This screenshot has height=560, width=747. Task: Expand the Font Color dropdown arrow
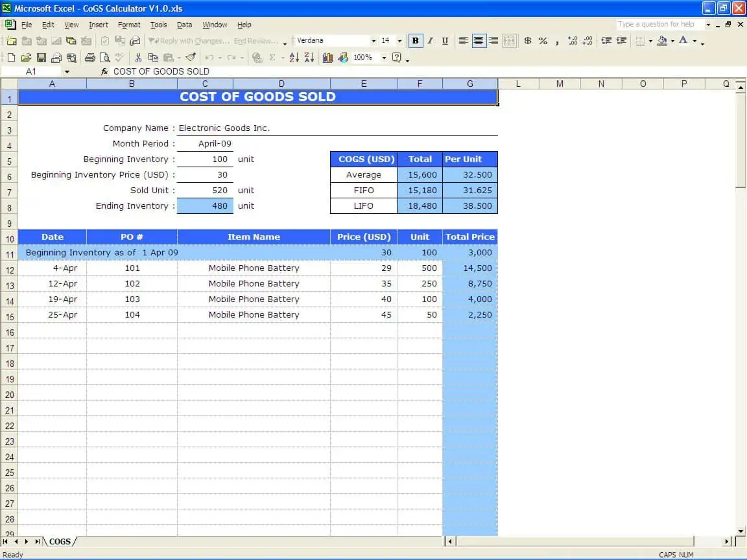(694, 41)
